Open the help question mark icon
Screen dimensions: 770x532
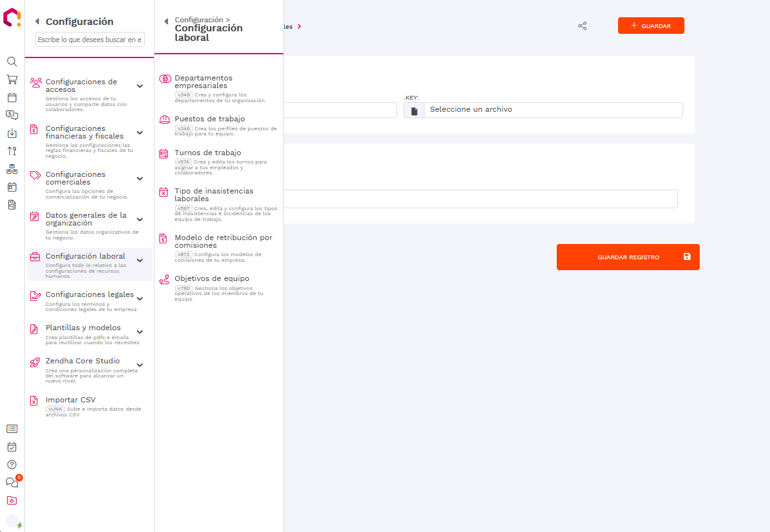pos(11,464)
